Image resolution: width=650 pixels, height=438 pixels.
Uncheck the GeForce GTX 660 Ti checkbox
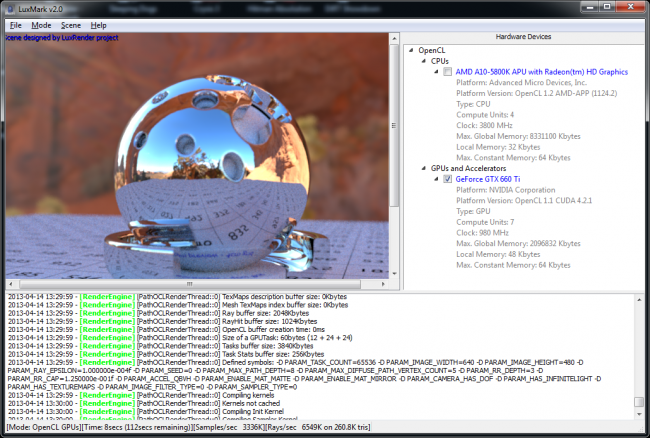pos(447,179)
